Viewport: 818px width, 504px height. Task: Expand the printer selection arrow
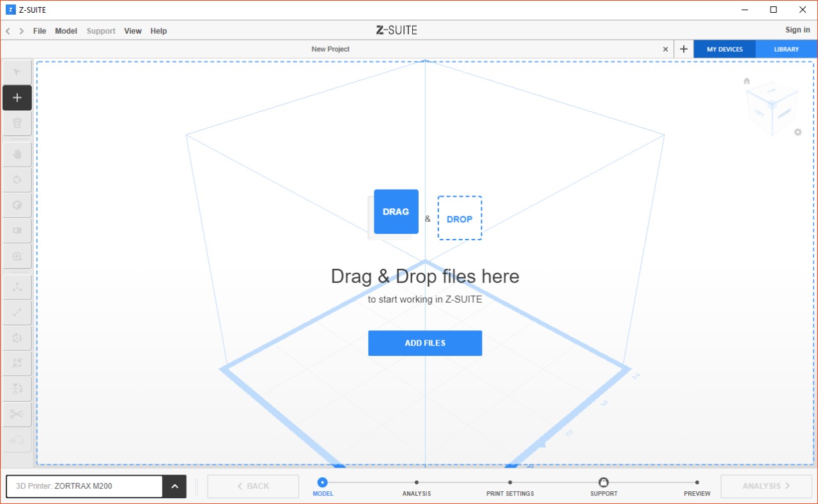click(x=174, y=486)
